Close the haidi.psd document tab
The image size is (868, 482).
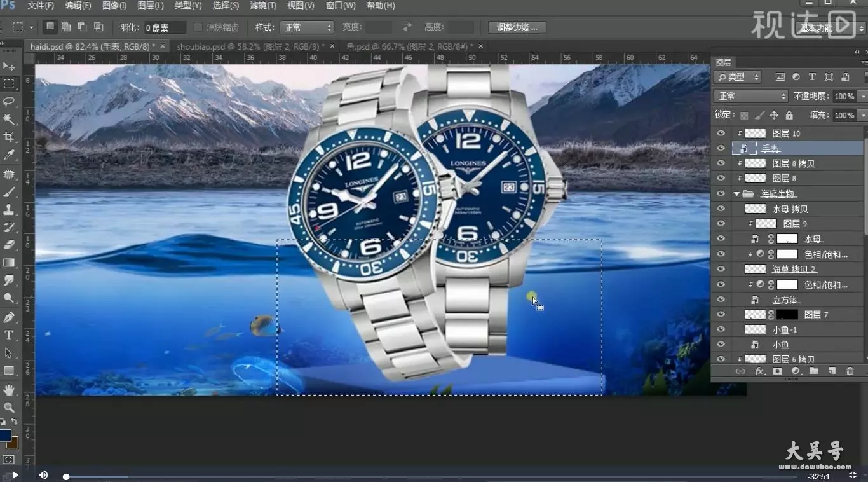click(x=163, y=46)
